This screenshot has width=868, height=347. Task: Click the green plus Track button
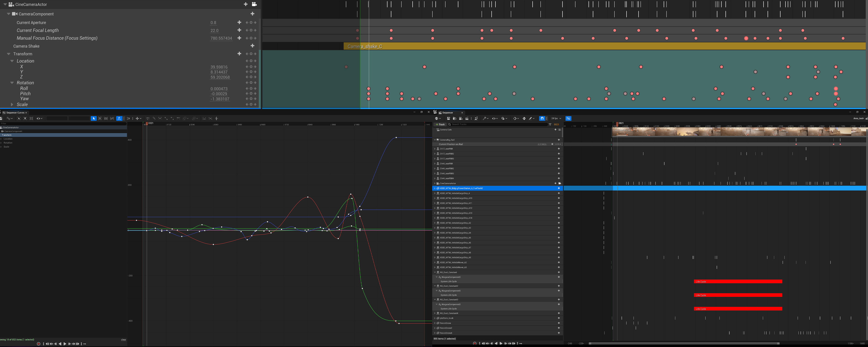coord(440,124)
